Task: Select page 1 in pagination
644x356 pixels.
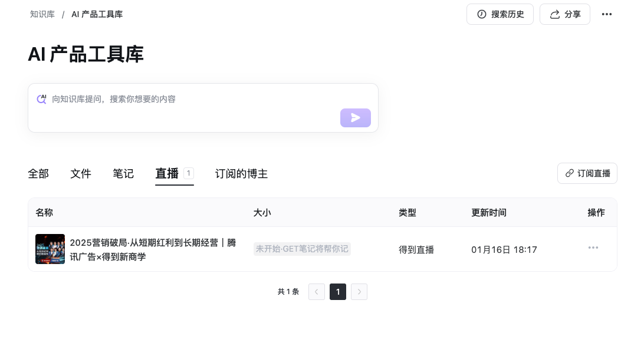Action: [338, 292]
